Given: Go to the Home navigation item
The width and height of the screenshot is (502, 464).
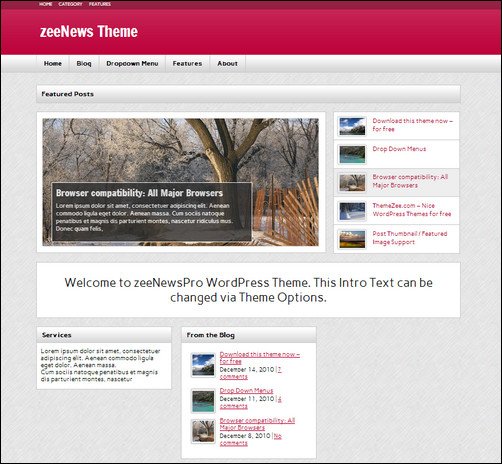Looking at the screenshot, I should coord(53,63).
